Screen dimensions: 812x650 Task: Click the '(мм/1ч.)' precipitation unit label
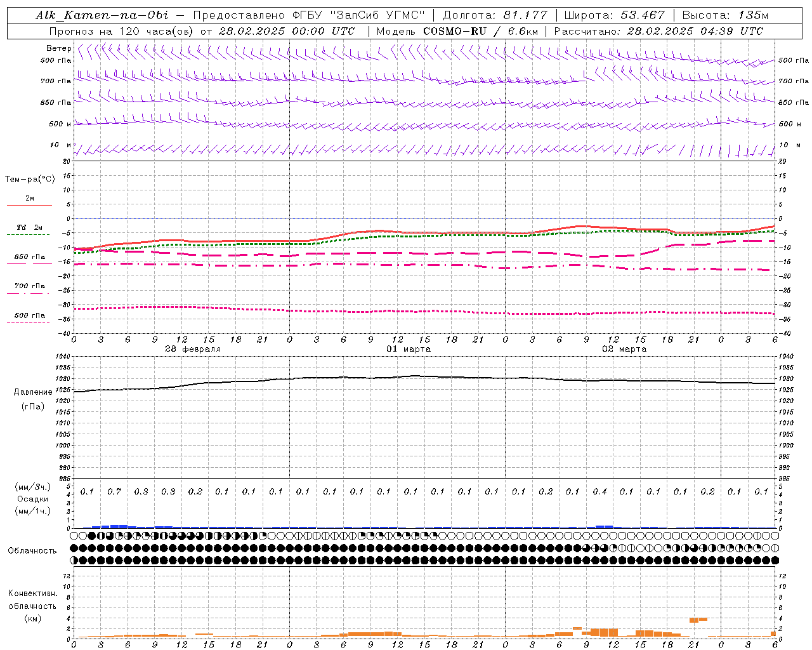[33, 511]
